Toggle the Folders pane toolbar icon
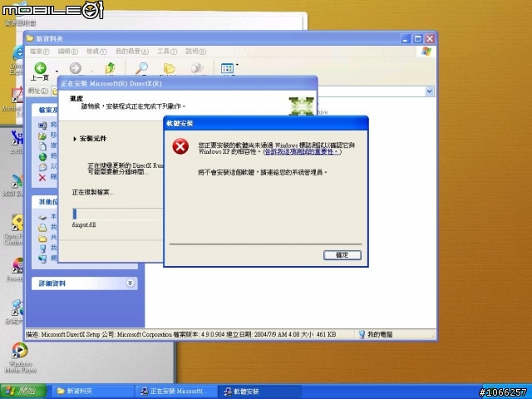The image size is (532, 399). click(169, 68)
